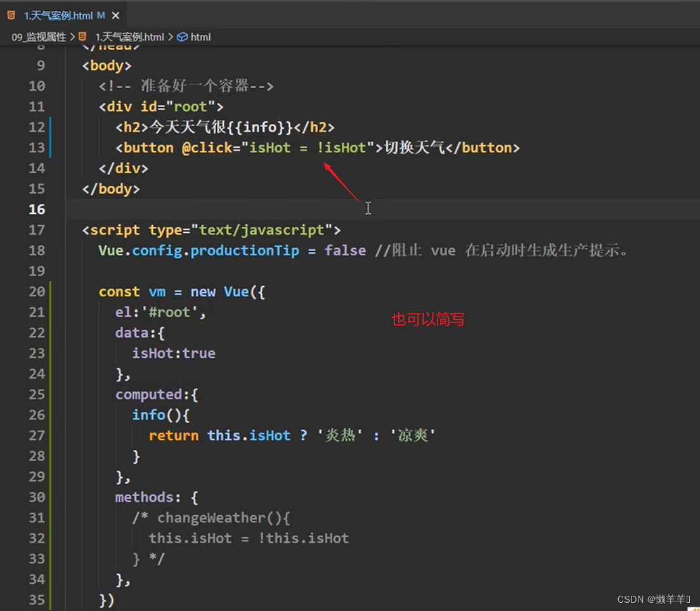The width and height of the screenshot is (700, 611).
Task: Click line number 35
Action: (x=37, y=600)
